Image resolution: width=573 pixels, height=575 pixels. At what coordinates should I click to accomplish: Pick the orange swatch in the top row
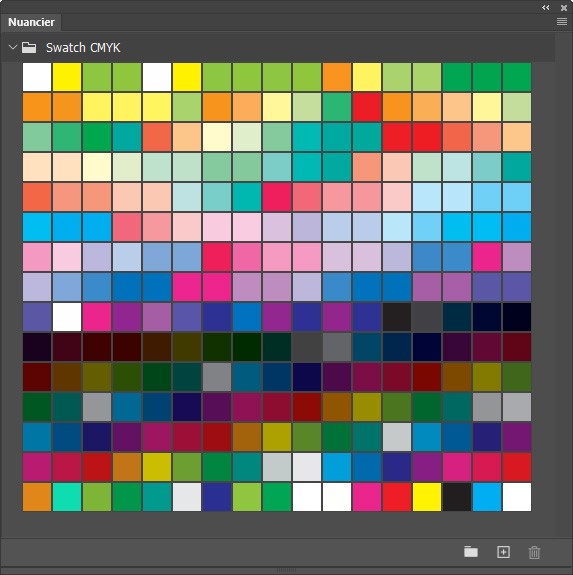337,77
